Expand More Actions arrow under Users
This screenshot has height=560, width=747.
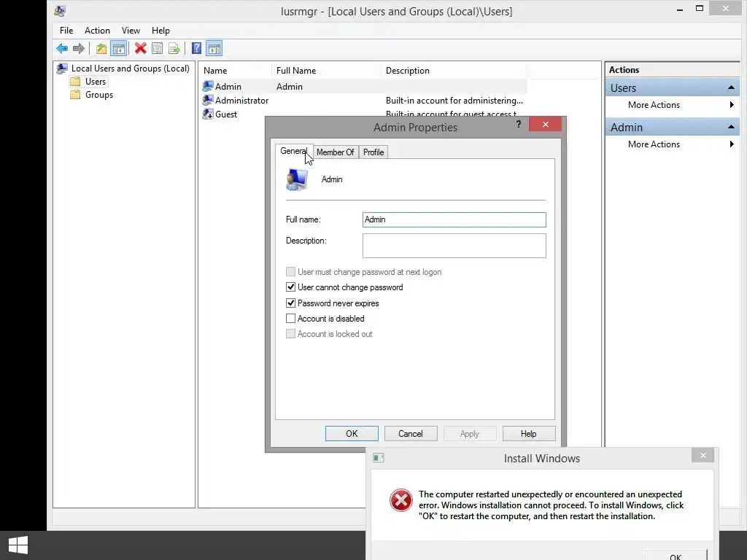[x=732, y=105]
